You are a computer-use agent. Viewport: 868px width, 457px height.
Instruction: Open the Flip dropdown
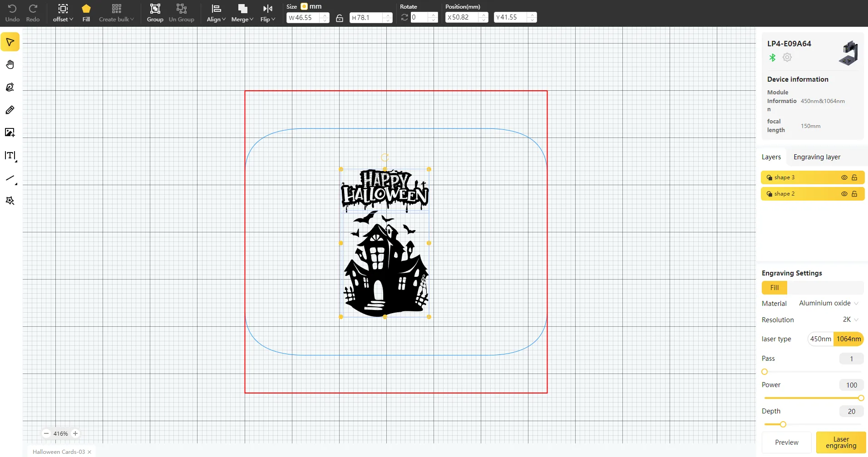point(268,13)
